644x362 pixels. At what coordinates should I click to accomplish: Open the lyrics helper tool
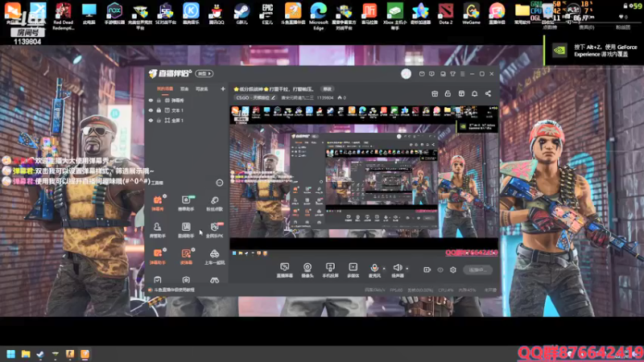pyautogui.click(x=186, y=230)
